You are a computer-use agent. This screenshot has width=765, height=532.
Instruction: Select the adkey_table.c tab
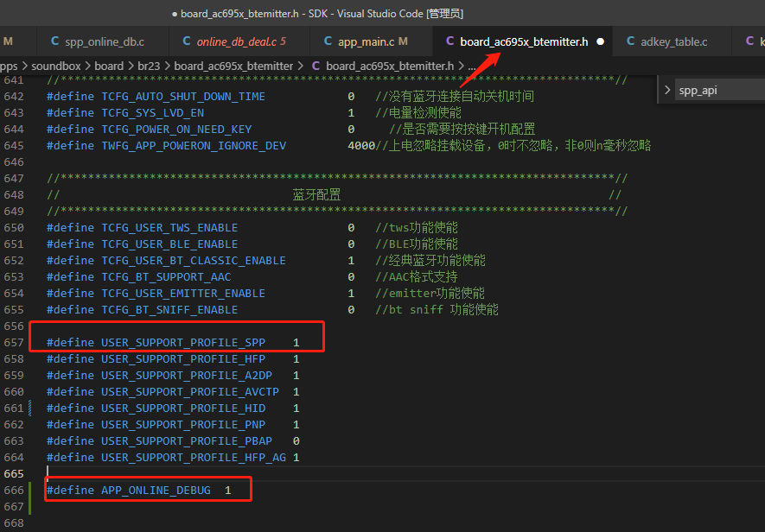pyautogui.click(x=672, y=42)
